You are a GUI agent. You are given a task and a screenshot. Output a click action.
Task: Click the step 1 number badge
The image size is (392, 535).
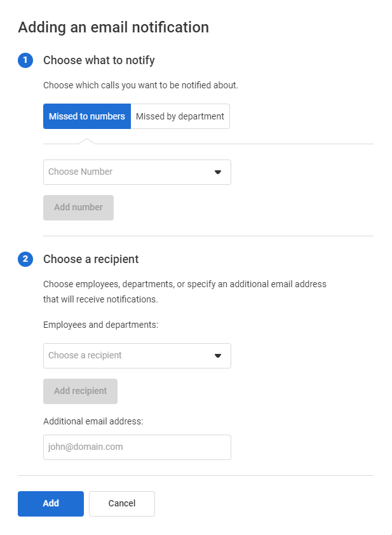pos(25,60)
